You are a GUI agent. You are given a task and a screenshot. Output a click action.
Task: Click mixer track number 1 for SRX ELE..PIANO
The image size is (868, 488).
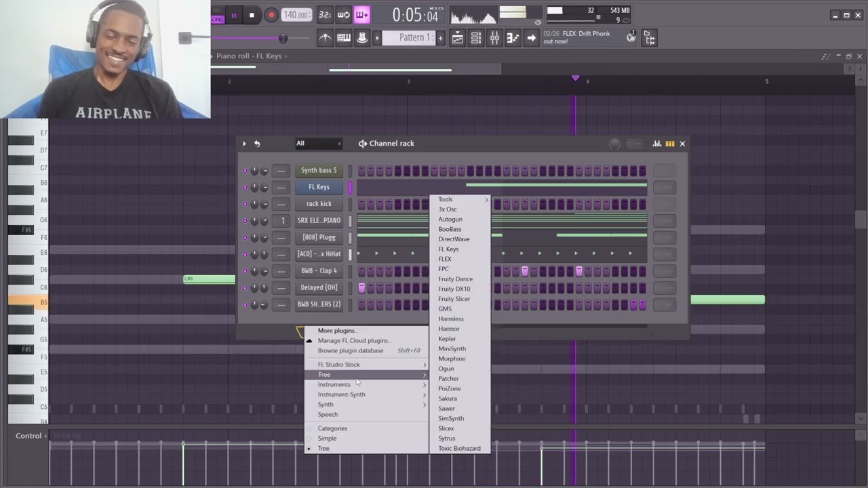click(282, 221)
